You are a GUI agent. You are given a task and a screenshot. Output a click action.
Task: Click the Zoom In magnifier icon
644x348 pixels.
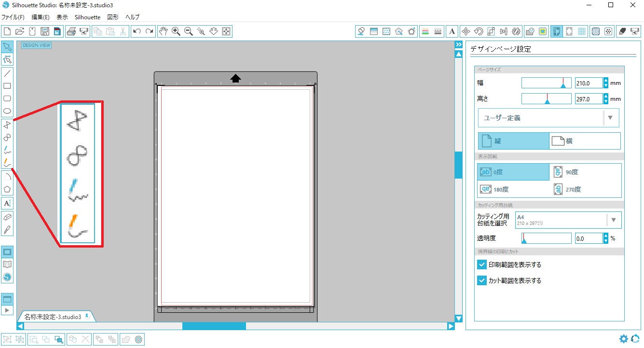pyautogui.click(x=176, y=31)
